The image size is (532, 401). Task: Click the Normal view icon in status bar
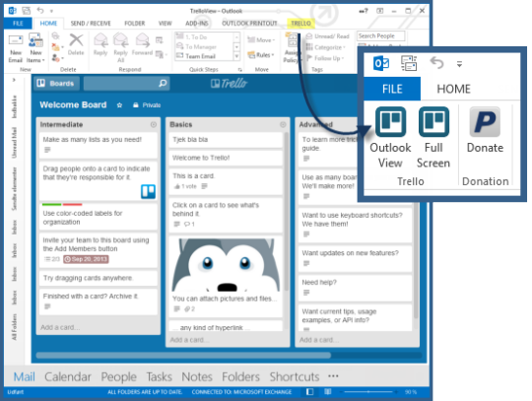click(309, 392)
